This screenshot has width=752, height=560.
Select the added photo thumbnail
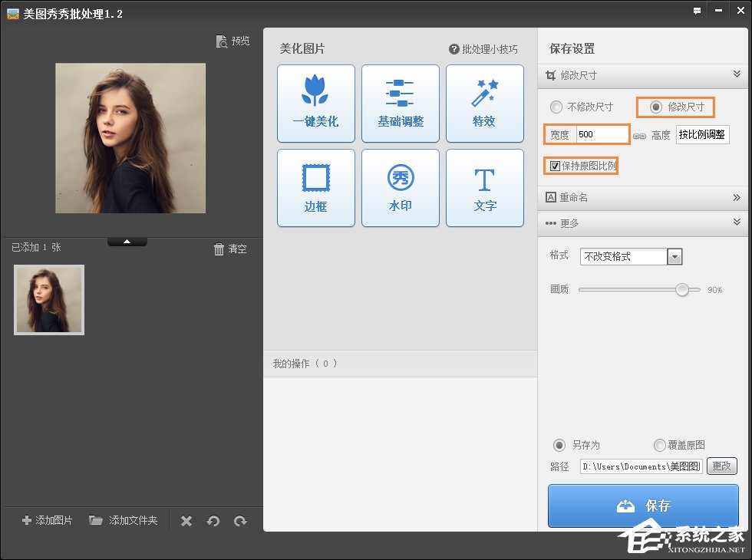[x=49, y=300]
